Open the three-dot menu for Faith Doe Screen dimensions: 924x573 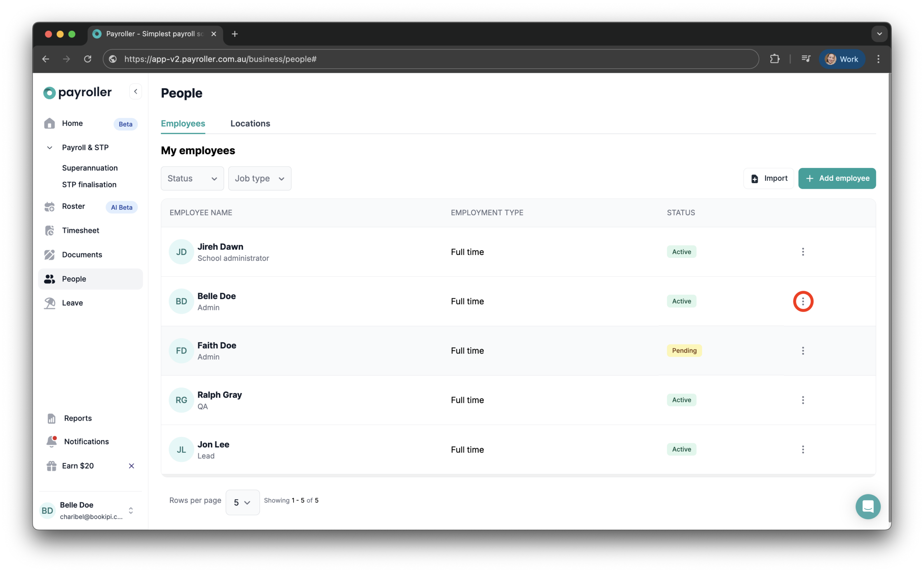(x=803, y=351)
